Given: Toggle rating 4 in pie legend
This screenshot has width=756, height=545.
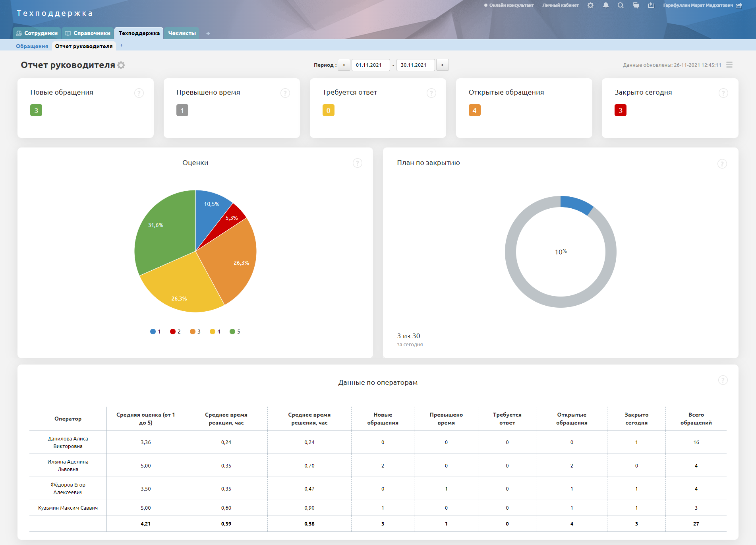Looking at the screenshot, I should click(x=215, y=332).
